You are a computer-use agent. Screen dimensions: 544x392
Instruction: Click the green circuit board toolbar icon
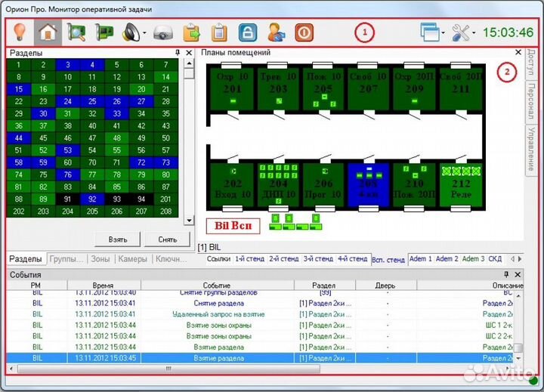tap(104, 33)
